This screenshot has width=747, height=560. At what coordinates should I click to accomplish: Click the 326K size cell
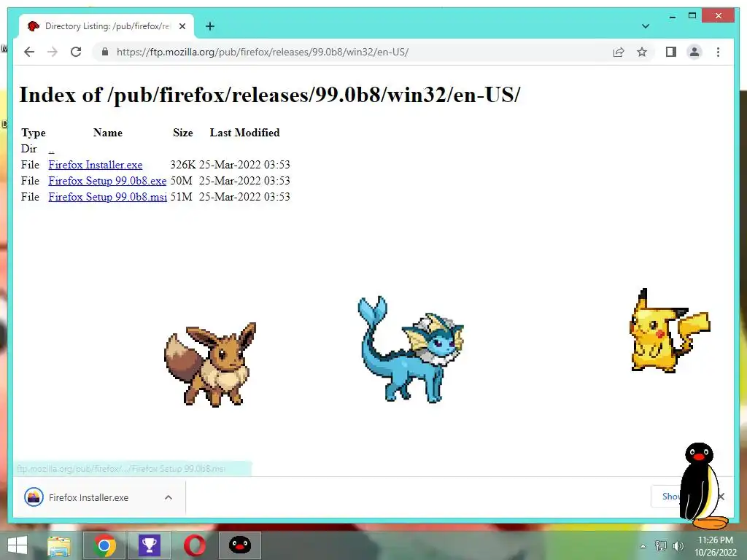tap(183, 165)
